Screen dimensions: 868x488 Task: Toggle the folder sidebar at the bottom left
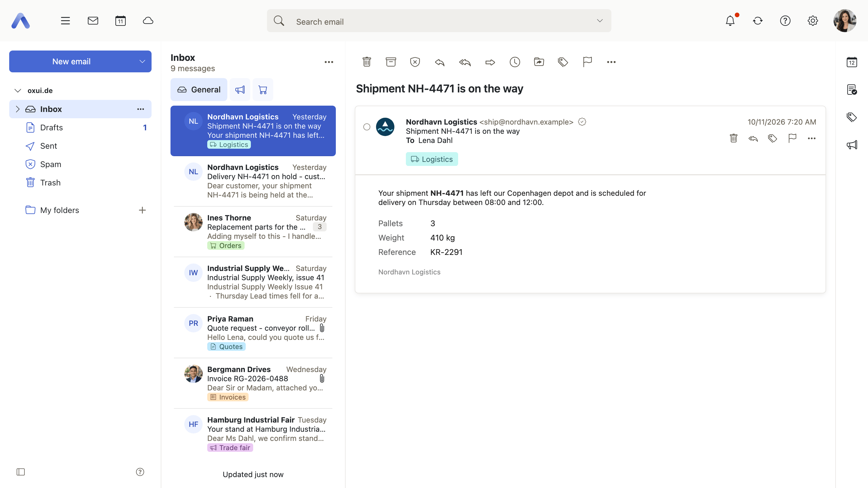click(x=21, y=472)
